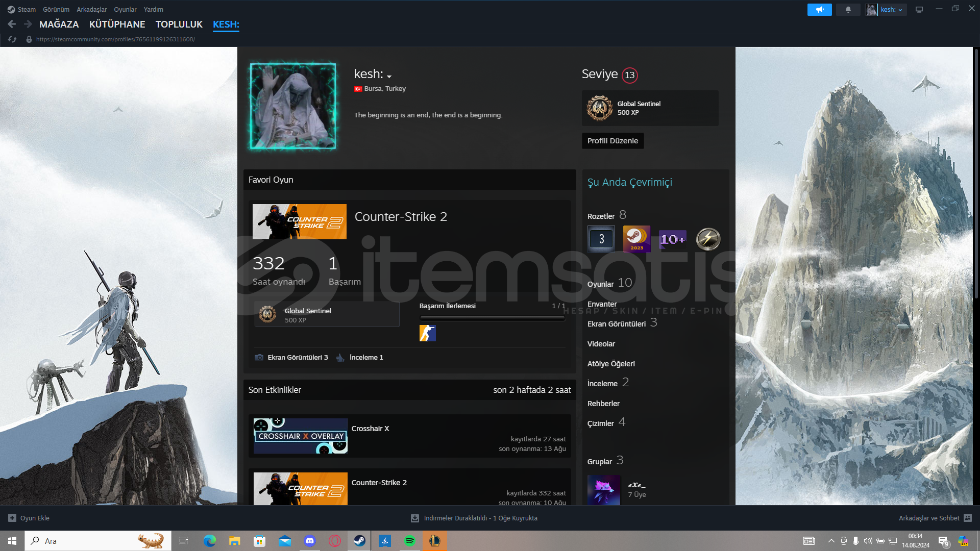Open the notifications bell icon
Image resolution: width=980 pixels, height=551 pixels.
tap(848, 10)
